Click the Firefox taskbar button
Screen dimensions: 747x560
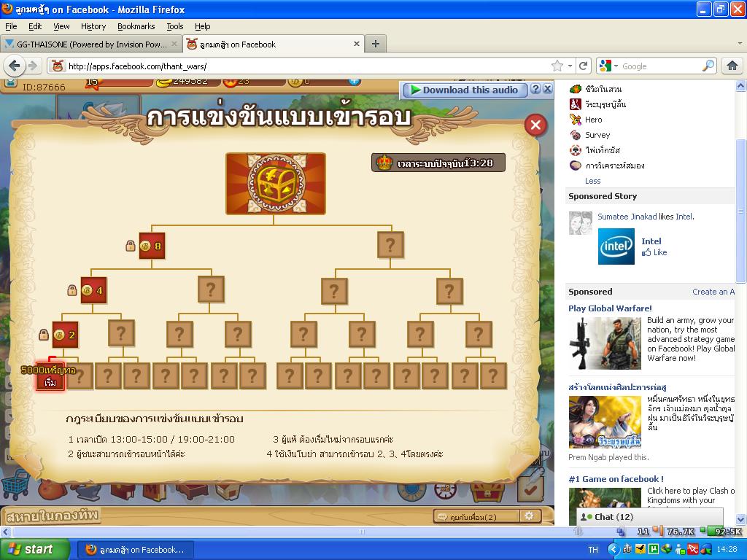click(x=135, y=550)
